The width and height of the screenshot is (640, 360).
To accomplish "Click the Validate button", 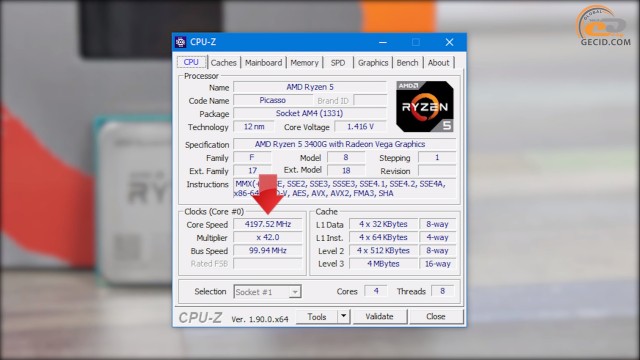I will (x=379, y=316).
